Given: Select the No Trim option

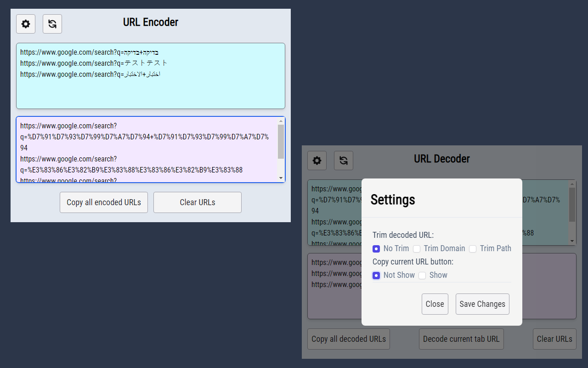Looking at the screenshot, I should click(x=376, y=249).
